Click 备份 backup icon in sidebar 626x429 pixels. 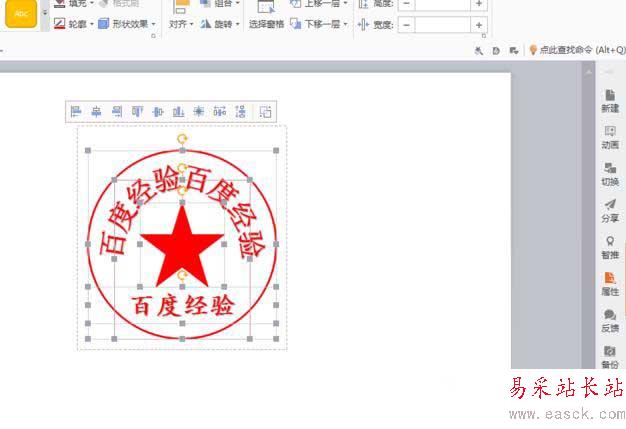point(610,357)
